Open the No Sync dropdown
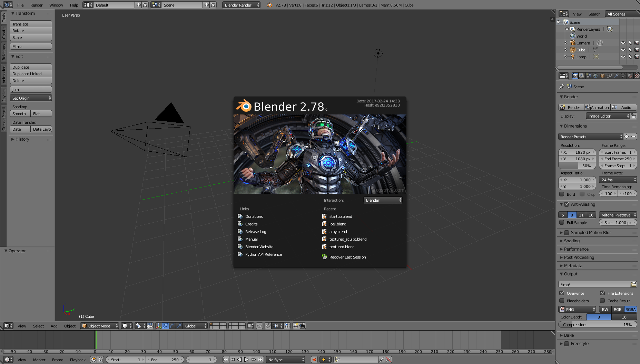 tap(286, 360)
